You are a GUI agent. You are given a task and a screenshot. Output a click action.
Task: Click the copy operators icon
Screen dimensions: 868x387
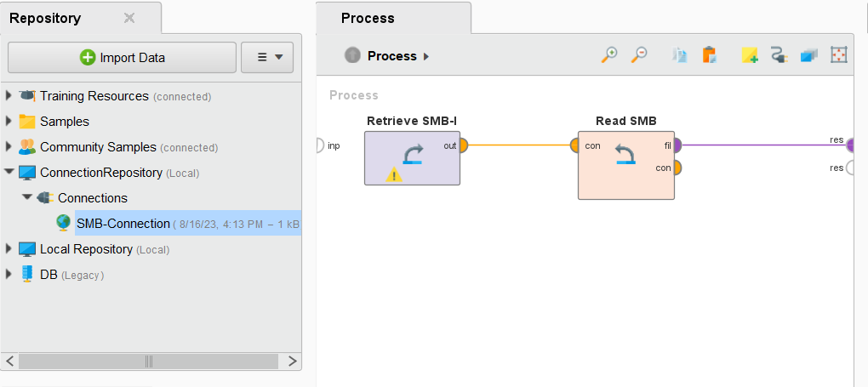[x=680, y=55]
